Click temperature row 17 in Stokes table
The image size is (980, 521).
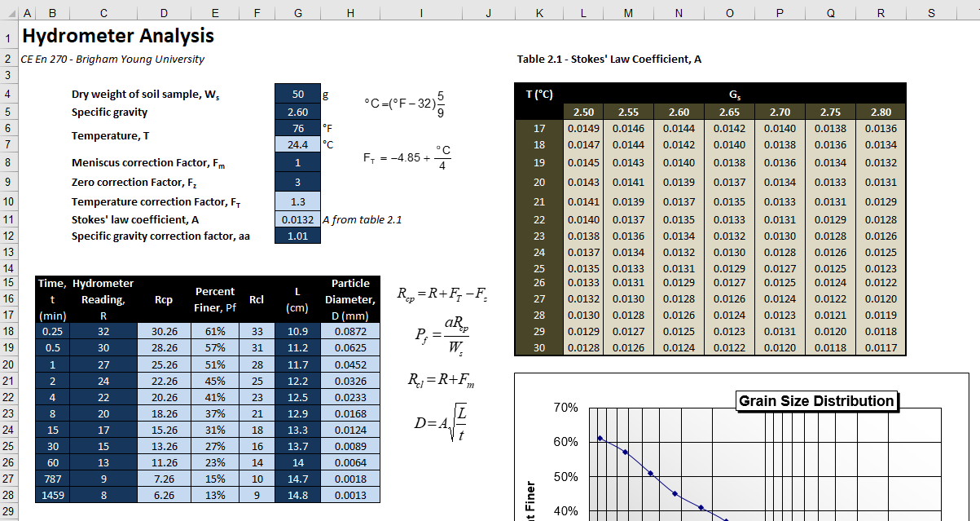tap(539, 128)
